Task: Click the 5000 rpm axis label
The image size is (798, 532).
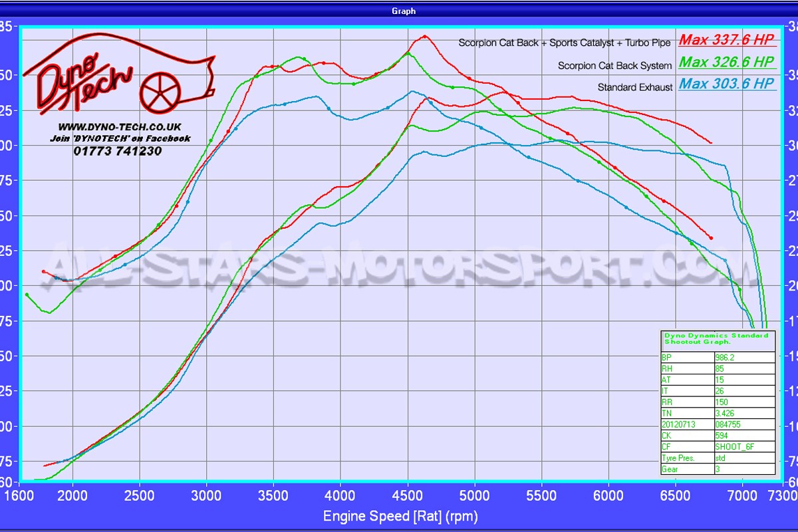Action: (475, 495)
